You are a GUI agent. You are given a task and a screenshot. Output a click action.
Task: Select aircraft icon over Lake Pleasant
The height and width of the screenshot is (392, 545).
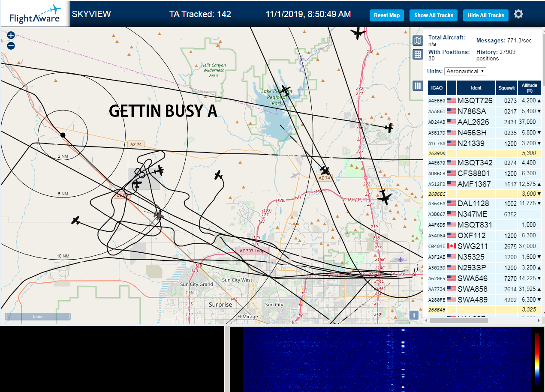(x=285, y=91)
